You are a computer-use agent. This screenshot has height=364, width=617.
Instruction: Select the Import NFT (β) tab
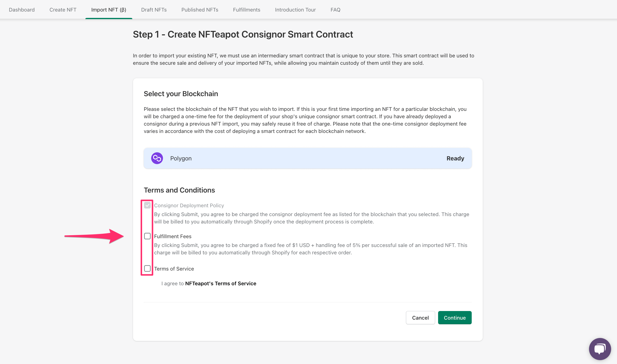(109, 10)
